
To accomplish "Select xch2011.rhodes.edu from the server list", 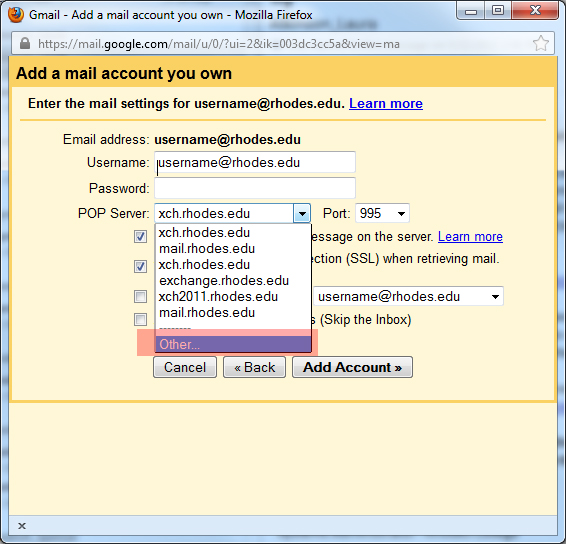I will coord(233,296).
